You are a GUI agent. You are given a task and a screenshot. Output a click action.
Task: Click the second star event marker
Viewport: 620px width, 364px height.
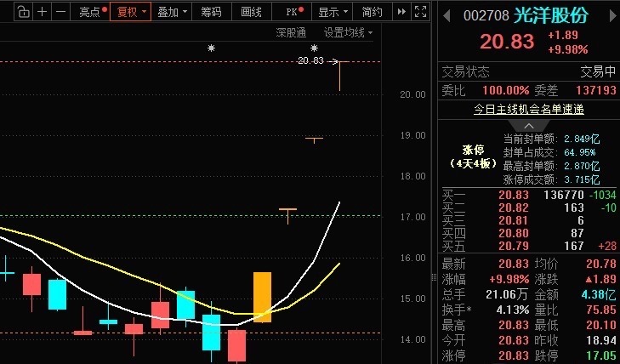tap(314, 48)
